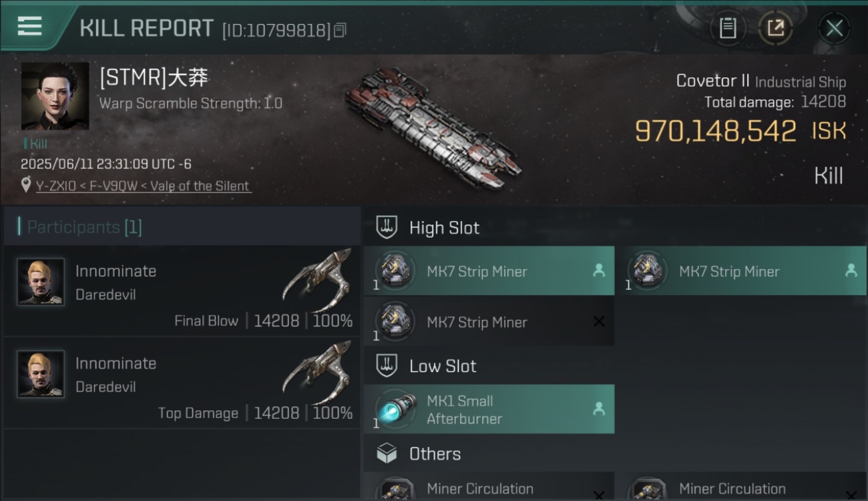Screen dimensions: 868x501
Task: Open Innominate Final Blow entry
Action: (182, 291)
